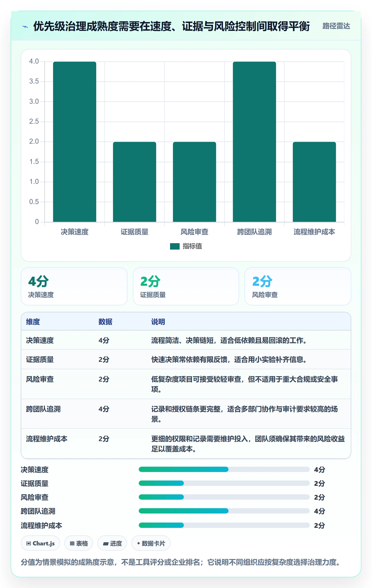Open the 4分 决策速度 data card

tap(74, 286)
